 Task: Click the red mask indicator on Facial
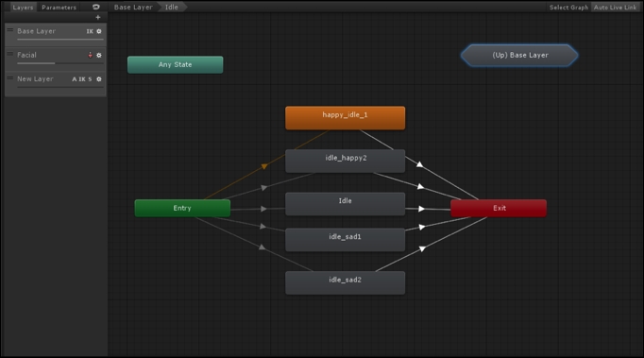(x=90, y=55)
